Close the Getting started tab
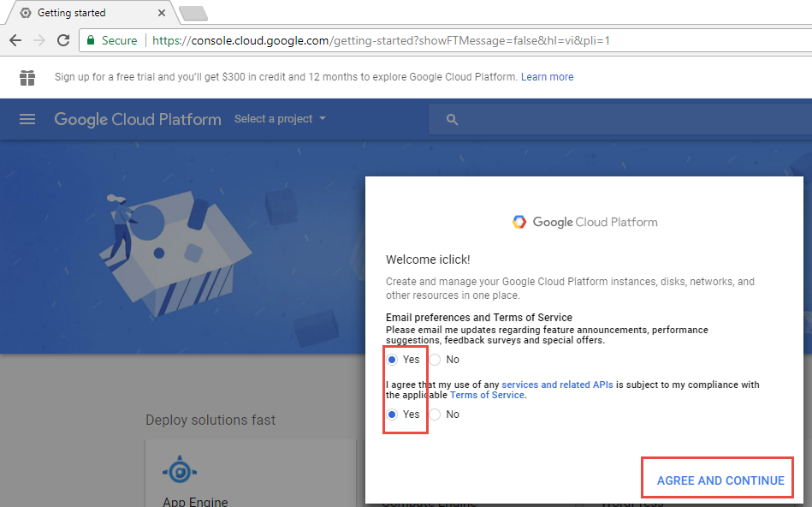 click(x=162, y=13)
